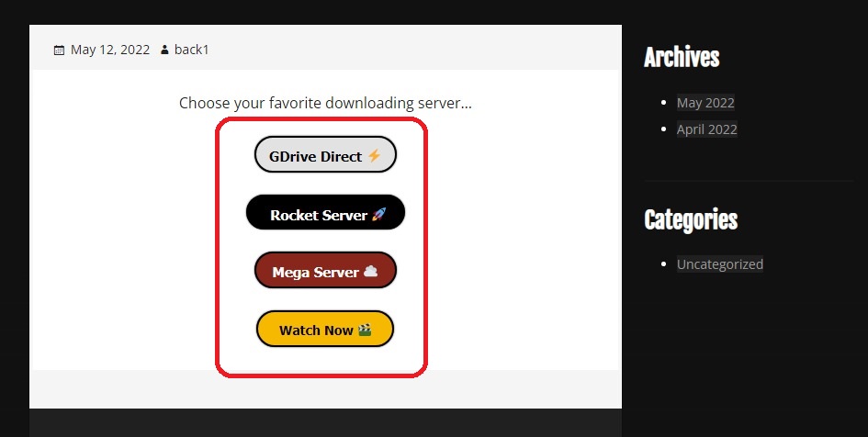This screenshot has width=868, height=437.
Task: Click the calendar icon beside the post date
Action: point(59,50)
